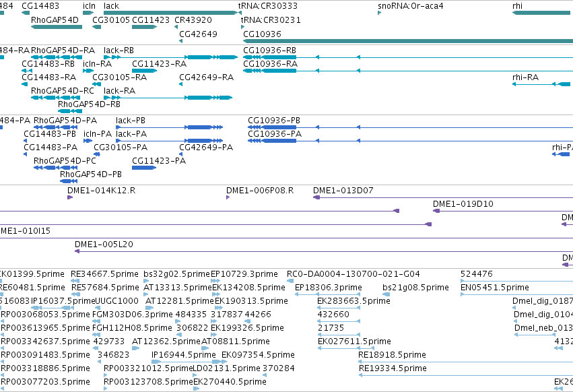Image resolution: width=573 pixels, height=392 pixels.
Task: Select the RhoGAP54D gene label
Action: (55, 20)
